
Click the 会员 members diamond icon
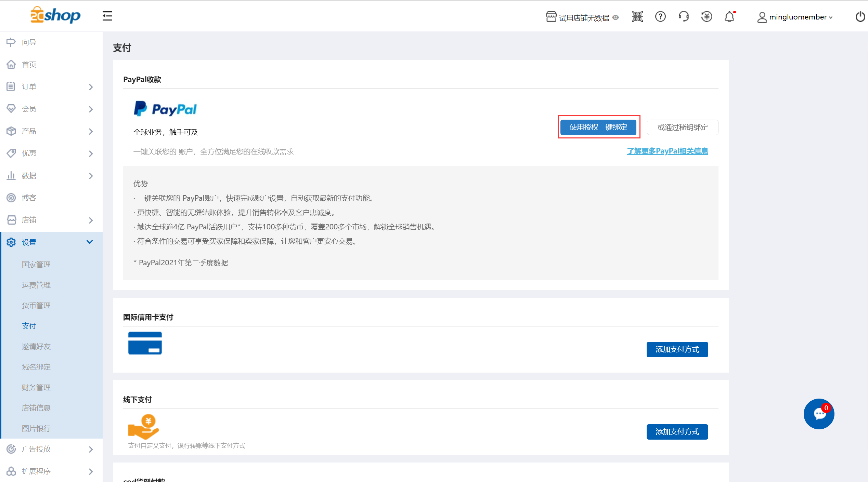(x=11, y=109)
